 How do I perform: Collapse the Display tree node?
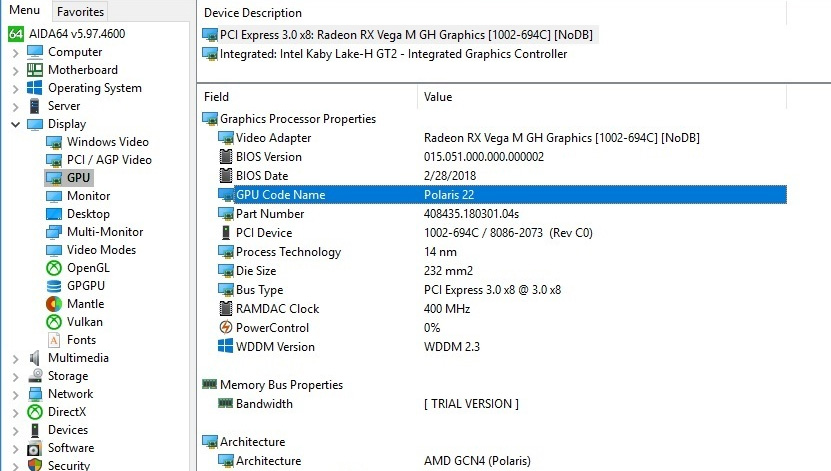coord(15,124)
